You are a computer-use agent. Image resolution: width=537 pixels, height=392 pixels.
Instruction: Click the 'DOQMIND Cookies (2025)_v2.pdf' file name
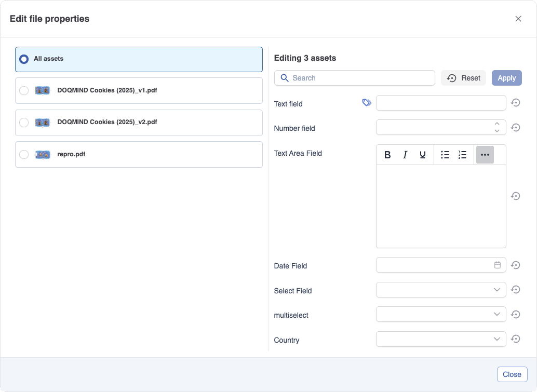[107, 122]
